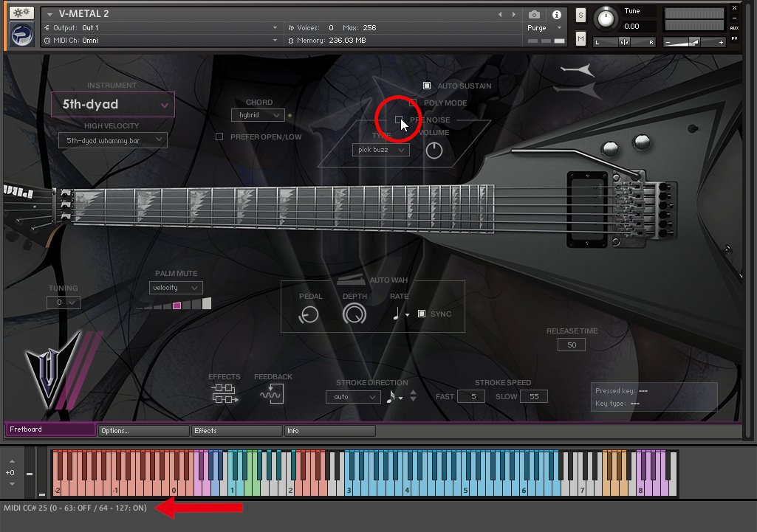Mute the instrument with M button
The height and width of the screenshot is (532, 757).
pos(580,38)
